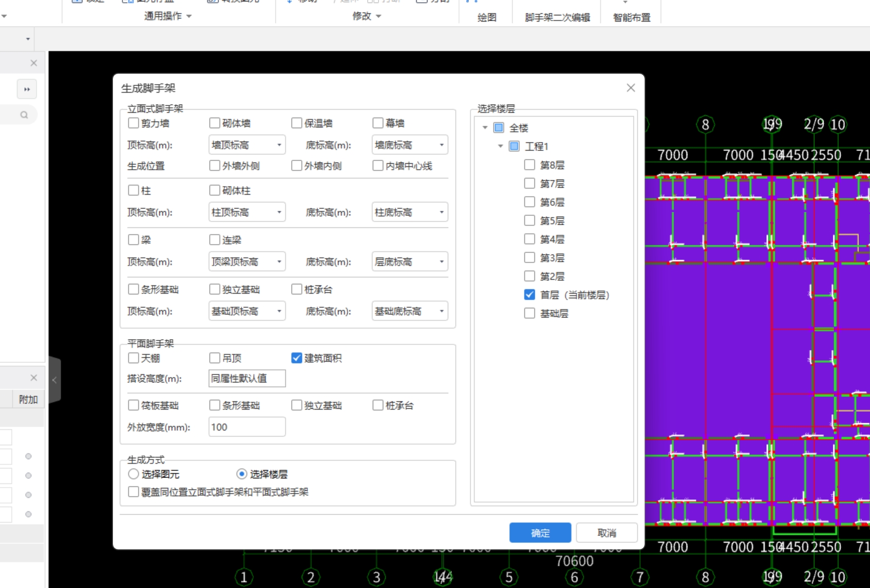
Task: Open the 基础底标高 dropdown
Action: click(410, 311)
